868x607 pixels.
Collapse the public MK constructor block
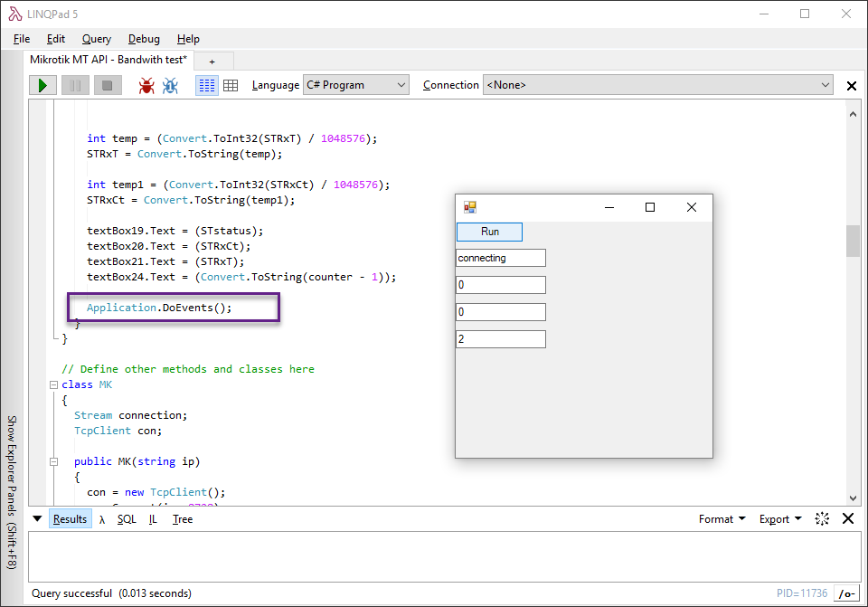[x=54, y=462]
